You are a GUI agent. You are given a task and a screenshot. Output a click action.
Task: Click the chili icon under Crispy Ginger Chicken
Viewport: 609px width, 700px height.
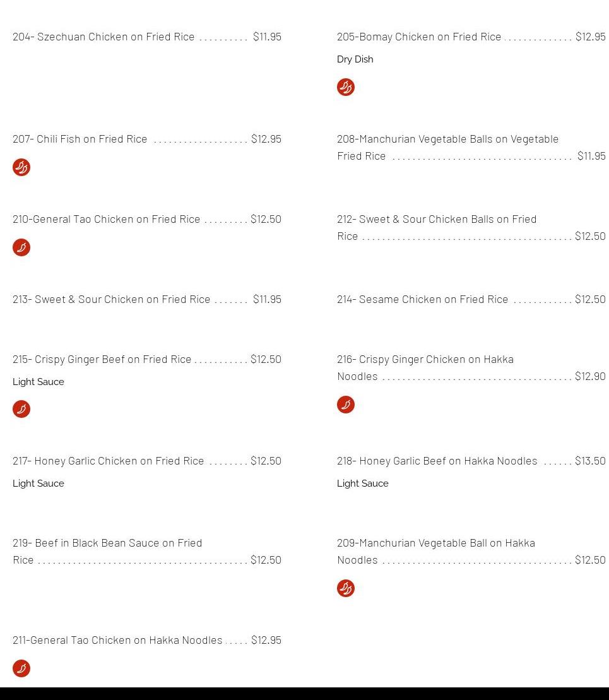(346, 405)
